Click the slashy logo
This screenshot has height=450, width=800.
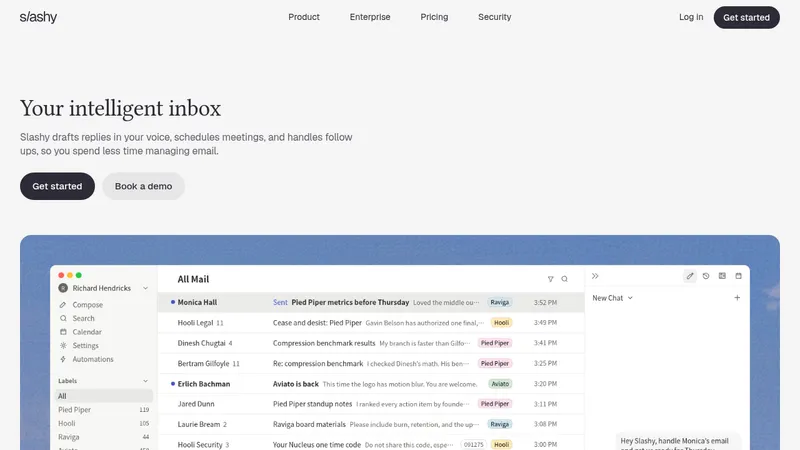click(x=38, y=17)
